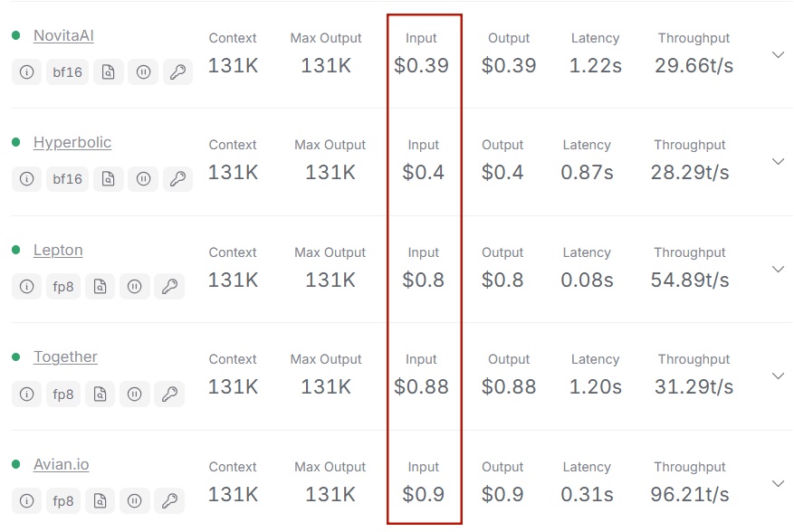Expand the Hyperbolic row details chevron
The width and height of the screenshot is (794, 532).
click(x=778, y=161)
